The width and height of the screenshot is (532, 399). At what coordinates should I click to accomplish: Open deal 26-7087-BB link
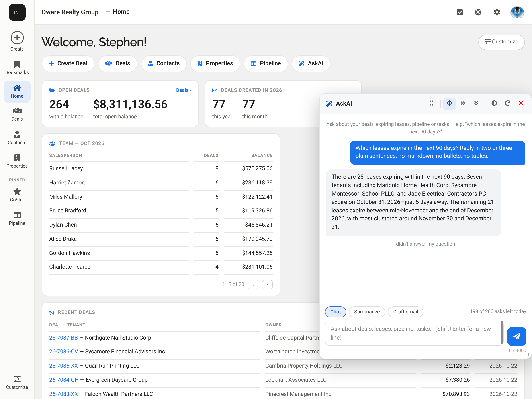(x=63, y=338)
